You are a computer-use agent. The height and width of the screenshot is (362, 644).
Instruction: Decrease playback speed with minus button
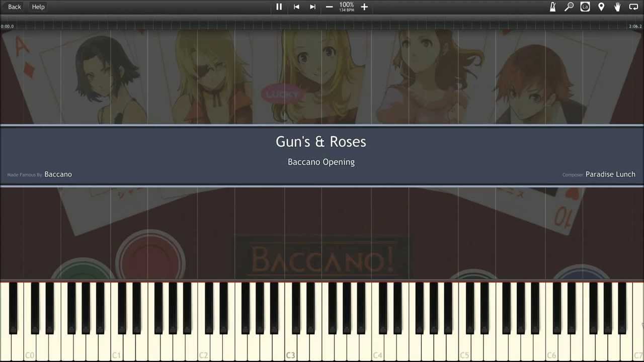(329, 7)
